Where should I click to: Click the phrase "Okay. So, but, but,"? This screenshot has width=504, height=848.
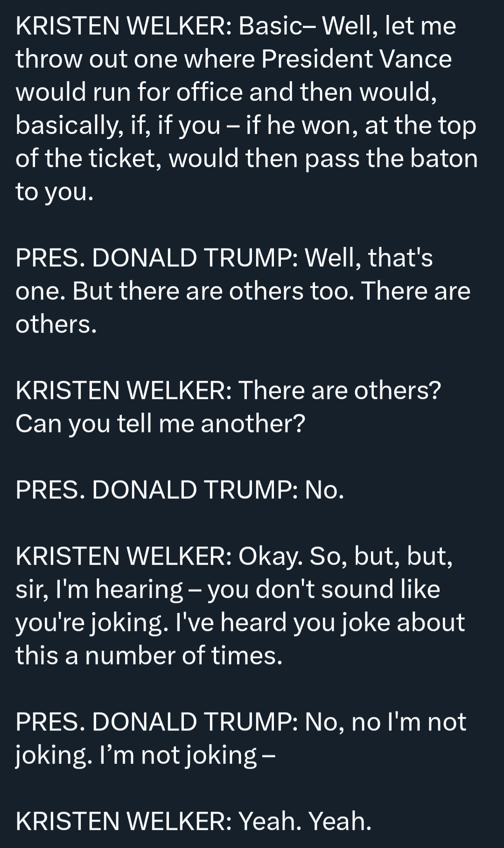(x=346, y=556)
